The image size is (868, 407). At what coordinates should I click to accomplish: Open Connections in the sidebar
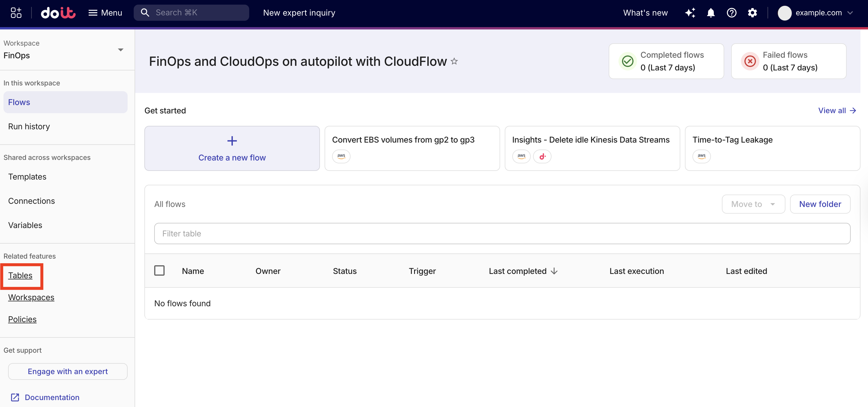coord(31,201)
